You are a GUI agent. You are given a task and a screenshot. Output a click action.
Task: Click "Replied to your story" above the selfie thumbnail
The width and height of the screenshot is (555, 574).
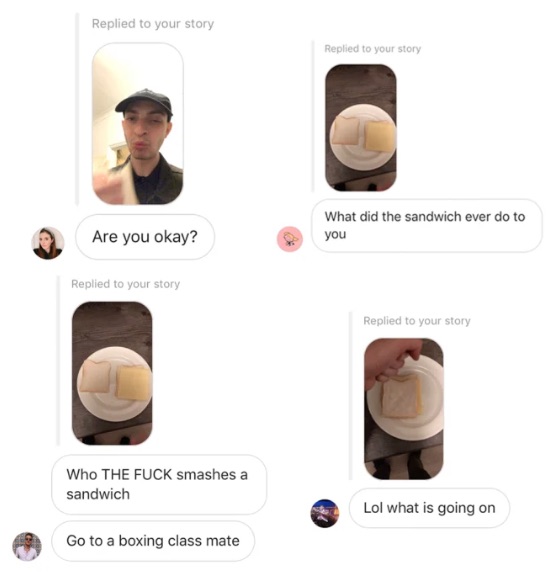pos(153,24)
